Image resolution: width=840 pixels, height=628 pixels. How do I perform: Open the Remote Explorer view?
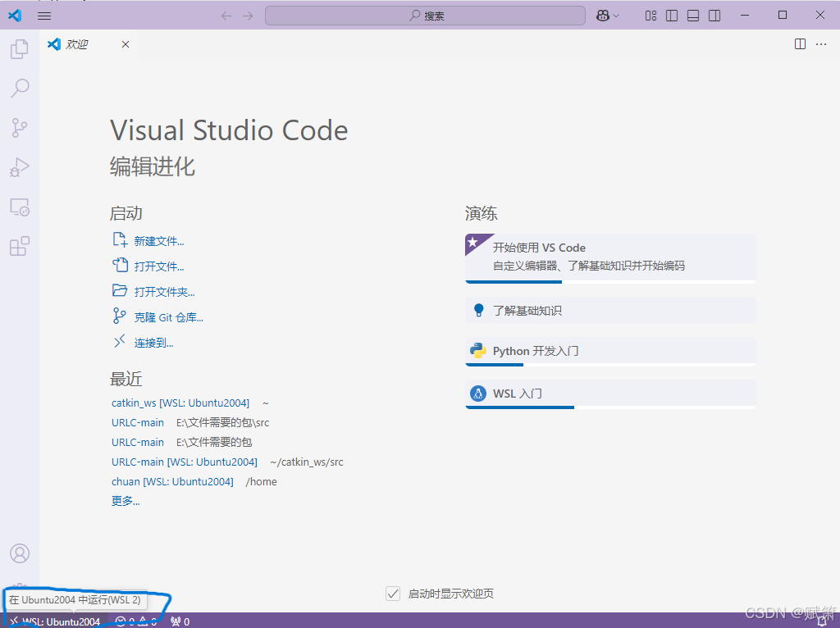(19, 207)
